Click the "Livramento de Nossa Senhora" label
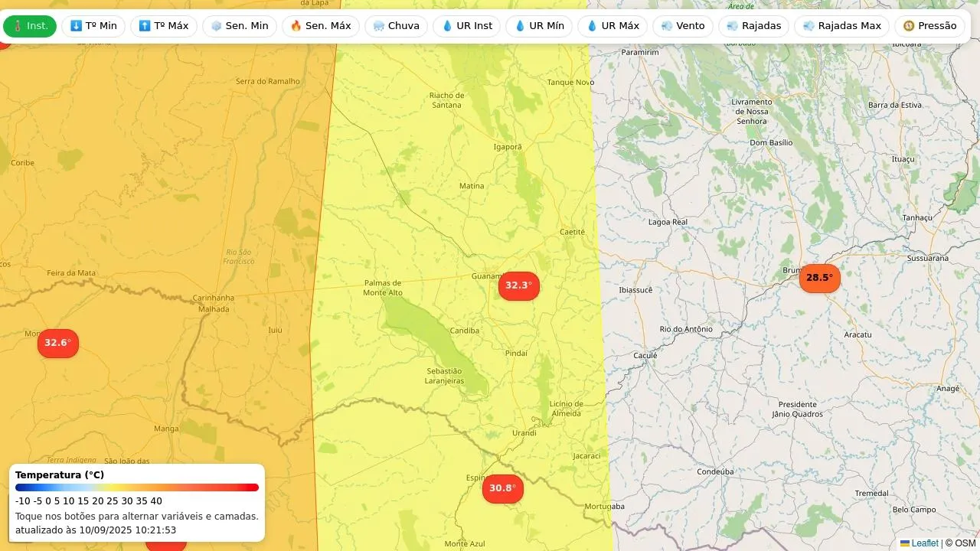Viewport: 980px width, 551px height. coord(752,112)
